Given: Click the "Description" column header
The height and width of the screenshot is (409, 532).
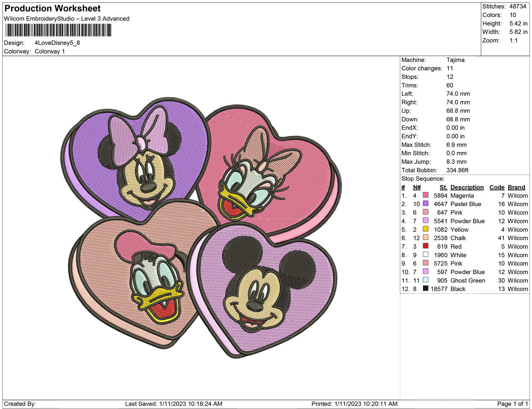Looking at the screenshot, I should (467, 187).
